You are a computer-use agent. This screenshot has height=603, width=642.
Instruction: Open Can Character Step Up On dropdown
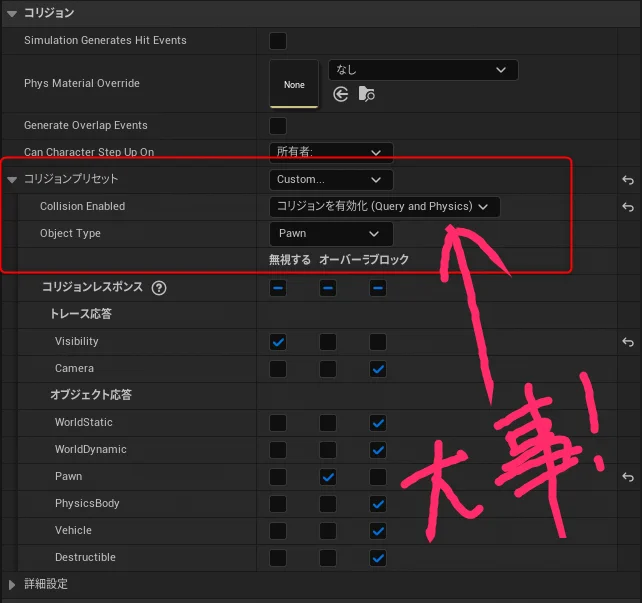click(331, 153)
